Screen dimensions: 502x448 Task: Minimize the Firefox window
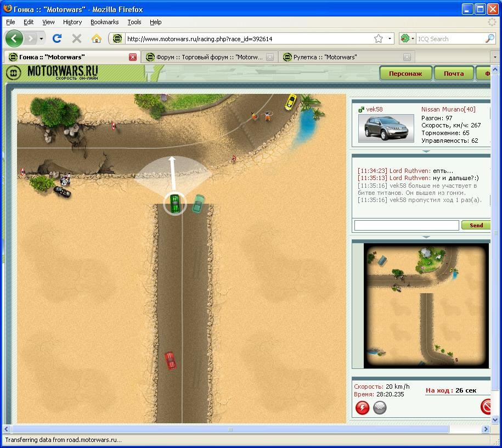pyautogui.click(x=467, y=9)
